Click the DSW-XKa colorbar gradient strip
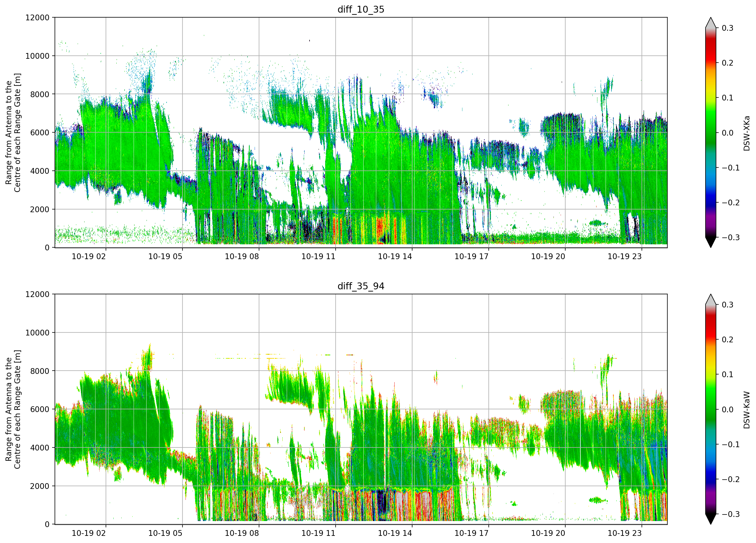This screenshot has width=756, height=543. pyautogui.click(x=711, y=132)
